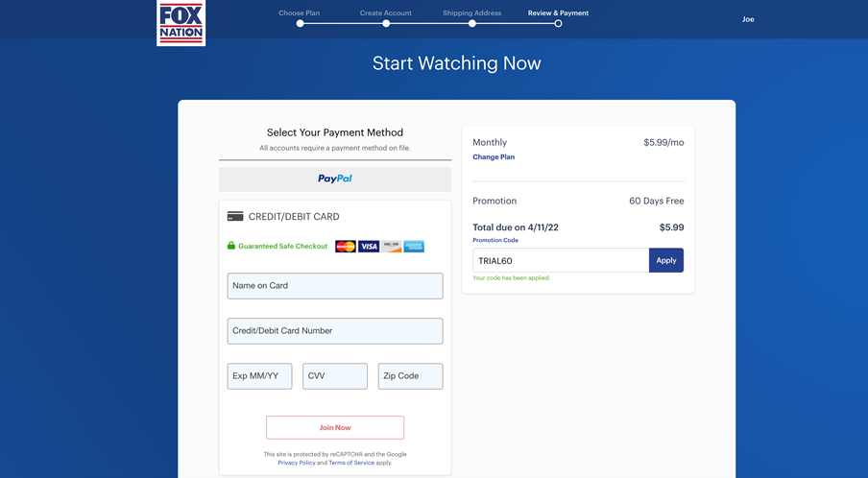Select the PayPal payment option
Image resolution: width=868 pixels, height=478 pixels.
coord(335,179)
